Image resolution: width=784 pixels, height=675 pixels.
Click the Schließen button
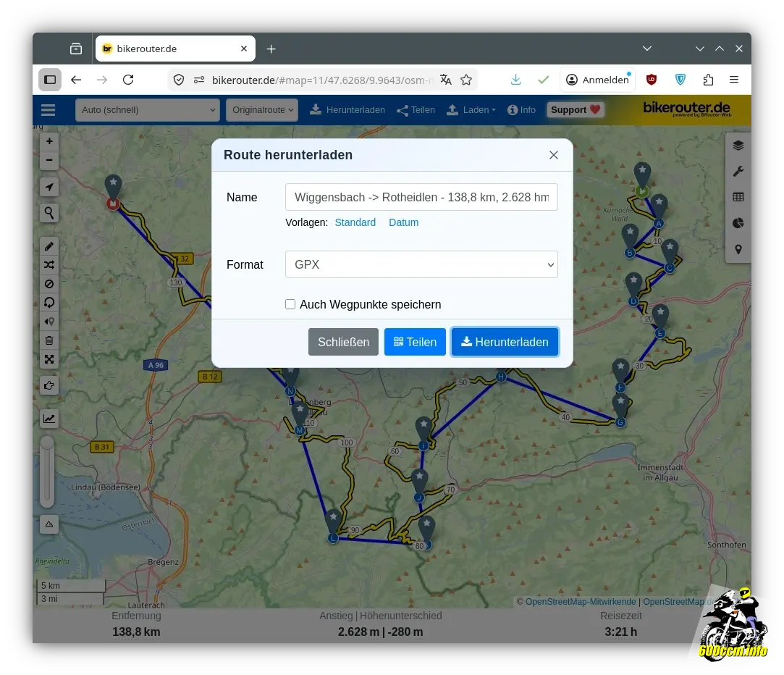(343, 342)
